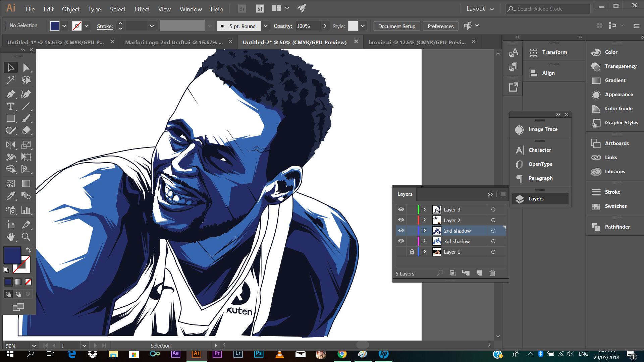Click target circle for Layer 3
Screen dimensions: 644x362
[x=493, y=209]
